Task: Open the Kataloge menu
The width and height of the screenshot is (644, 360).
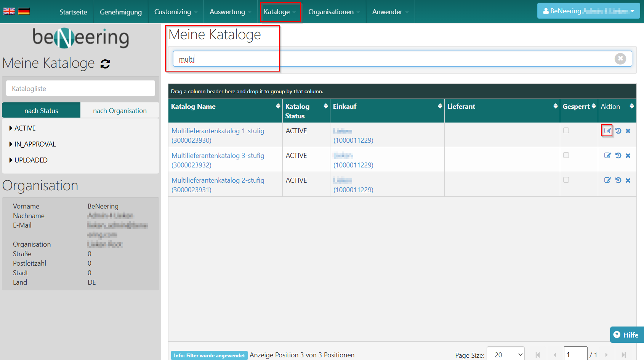Action: coord(280,12)
